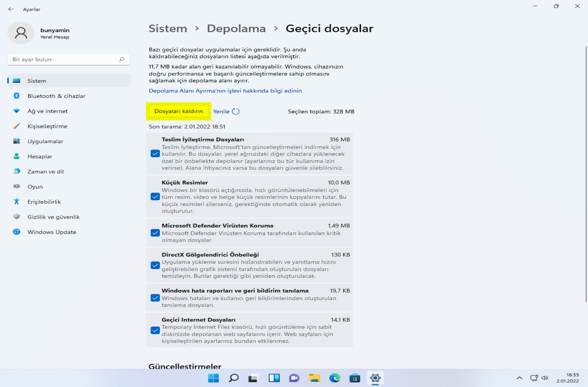588x387 pixels.
Task: Open Zaman ve dil settings
Action: [69, 171]
